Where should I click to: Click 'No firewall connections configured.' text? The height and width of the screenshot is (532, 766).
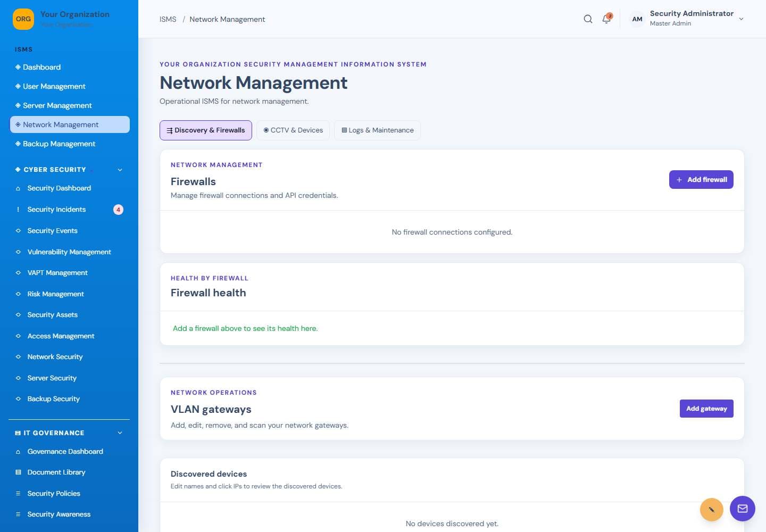click(452, 232)
